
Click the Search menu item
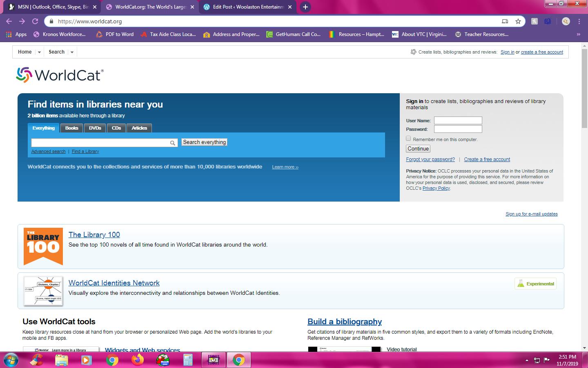[x=56, y=52]
